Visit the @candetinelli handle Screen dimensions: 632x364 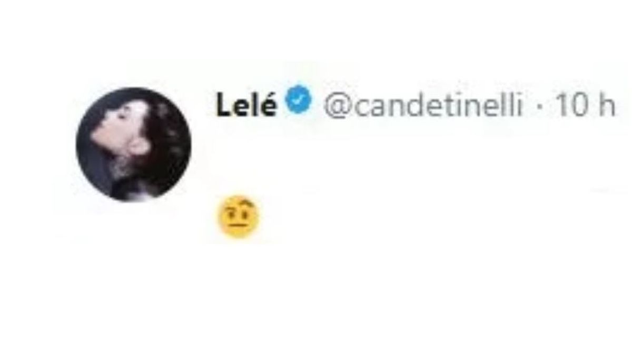423,106
